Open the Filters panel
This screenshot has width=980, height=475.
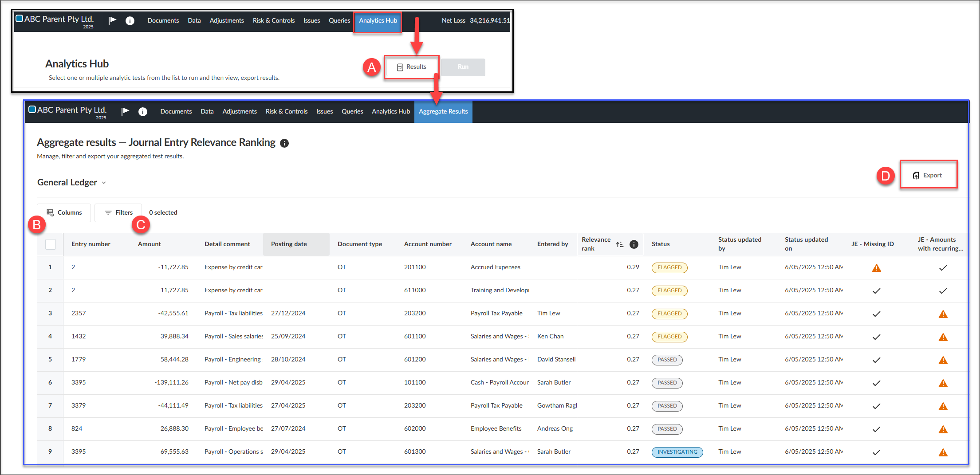[x=118, y=213]
